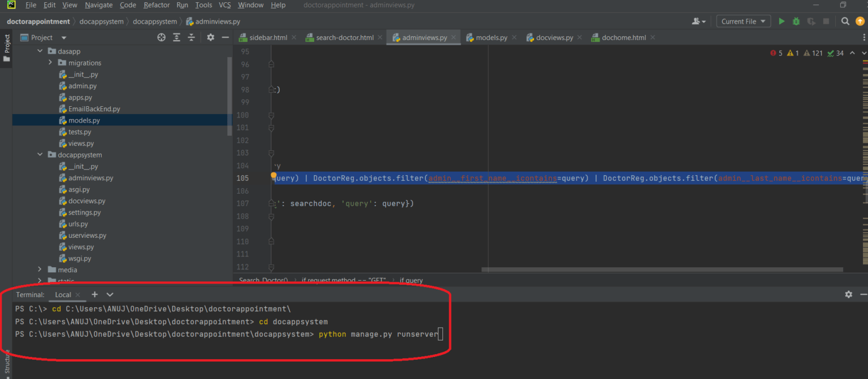Collapse the docappsystem folder
Viewport: 868px width, 379px height.
click(x=40, y=155)
